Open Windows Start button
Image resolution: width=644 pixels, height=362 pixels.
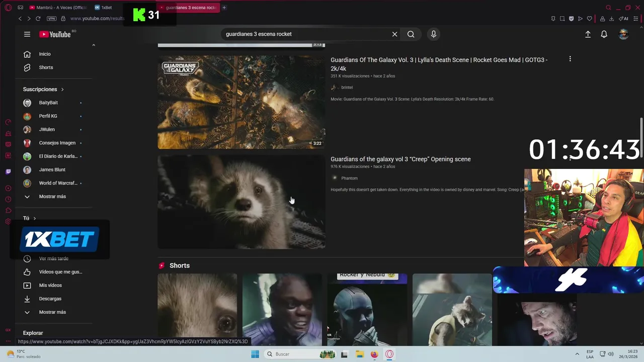tap(255, 354)
